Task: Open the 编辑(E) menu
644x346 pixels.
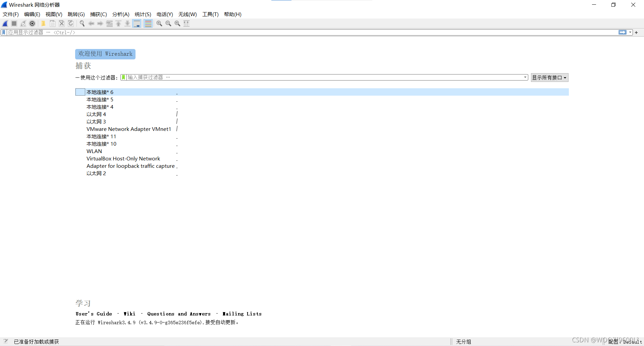Action: coord(32,14)
